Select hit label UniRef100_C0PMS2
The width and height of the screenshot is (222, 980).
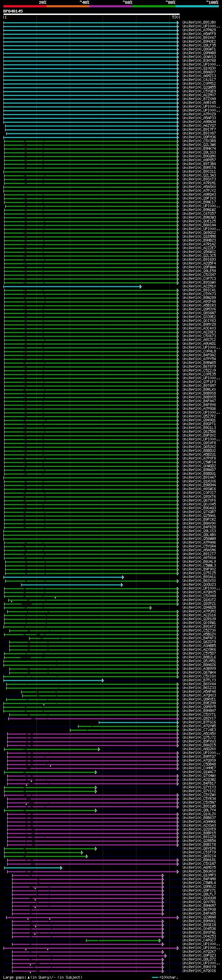(x=199, y=84)
